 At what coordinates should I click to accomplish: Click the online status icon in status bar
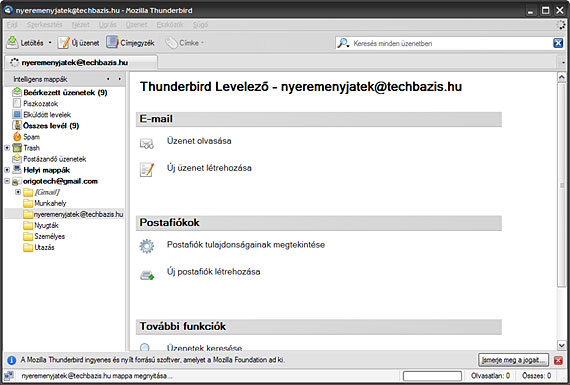tap(9, 376)
